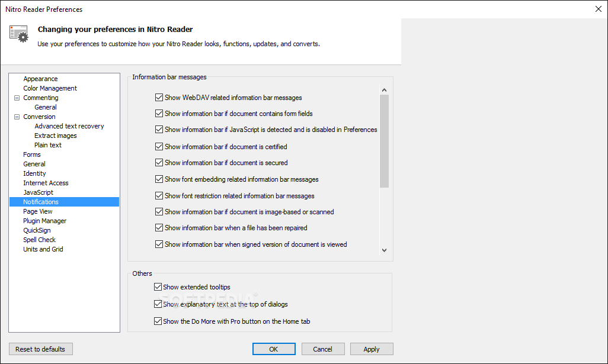The image size is (608, 364).
Task: Open Extract images settings
Action: coord(56,136)
